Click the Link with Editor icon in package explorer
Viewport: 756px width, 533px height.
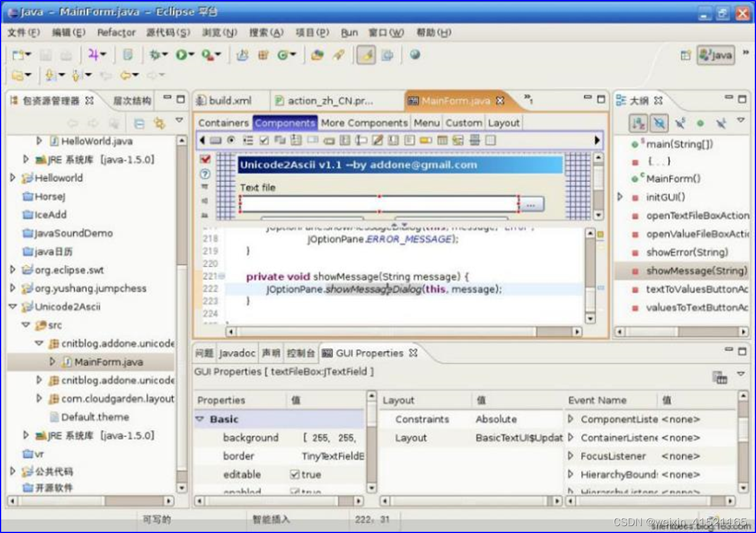(x=159, y=123)
